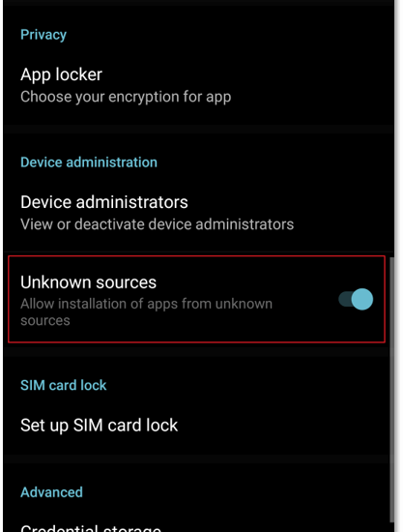Screen dimensions: 403x532
Task: Tap 'sources' on the description's second line
Action: [x=45, y=320]
